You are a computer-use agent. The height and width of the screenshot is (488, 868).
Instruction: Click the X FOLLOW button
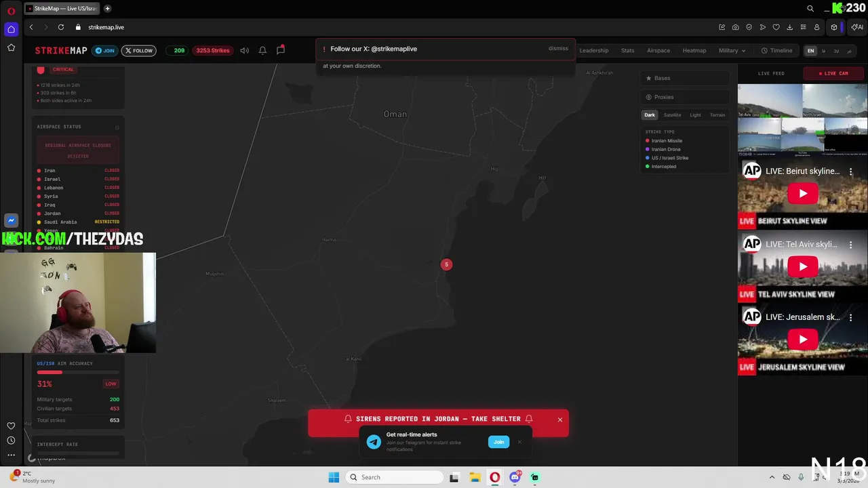(139, 50)
